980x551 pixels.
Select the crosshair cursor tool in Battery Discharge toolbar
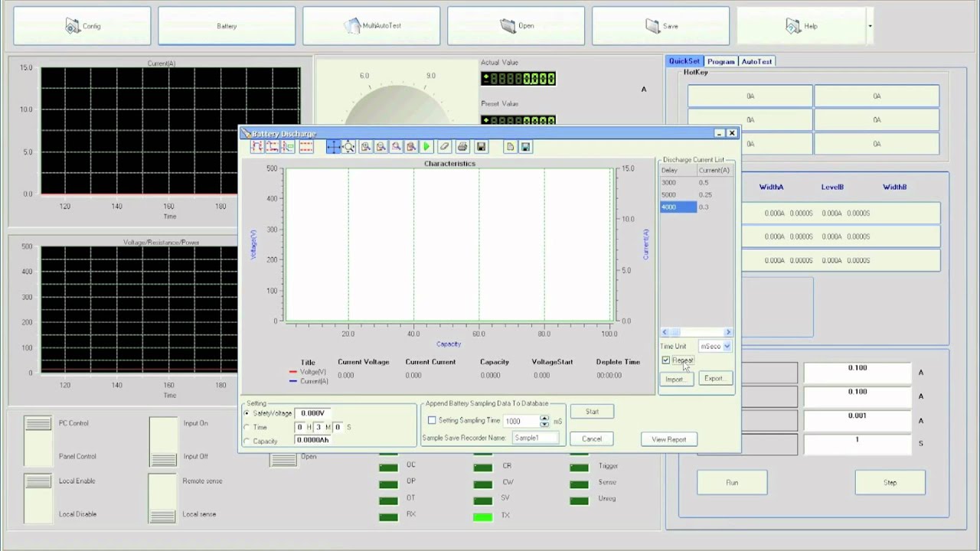(x=333, y=147)
